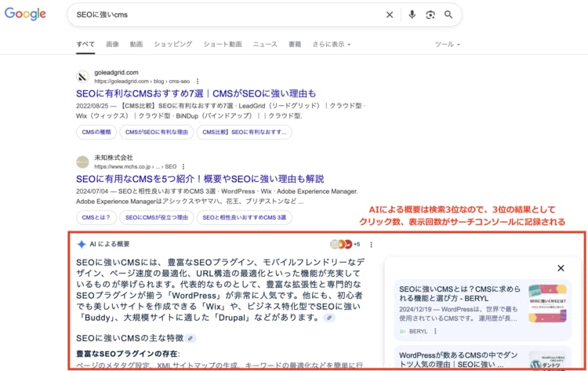Click the CMSがSEOに有利な理由 chip
Viewport: 588px width, 371px height.
pos(156,132)
